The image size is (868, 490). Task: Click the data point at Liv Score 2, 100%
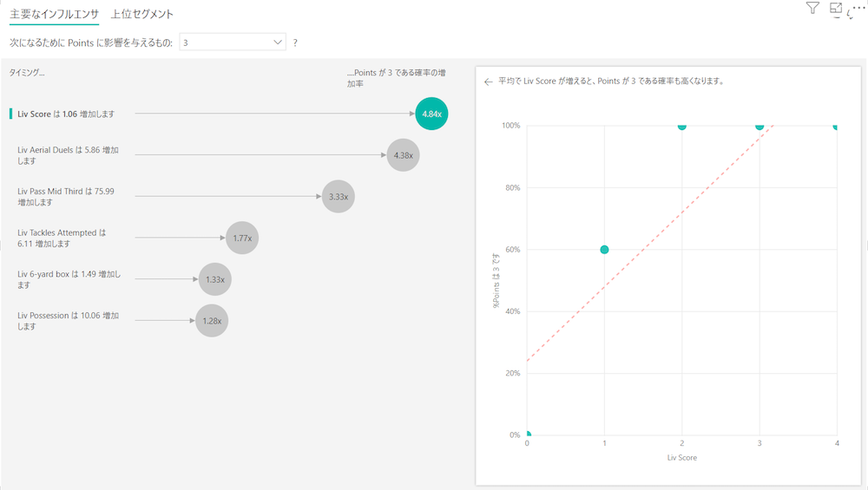(x=682, y=126)
